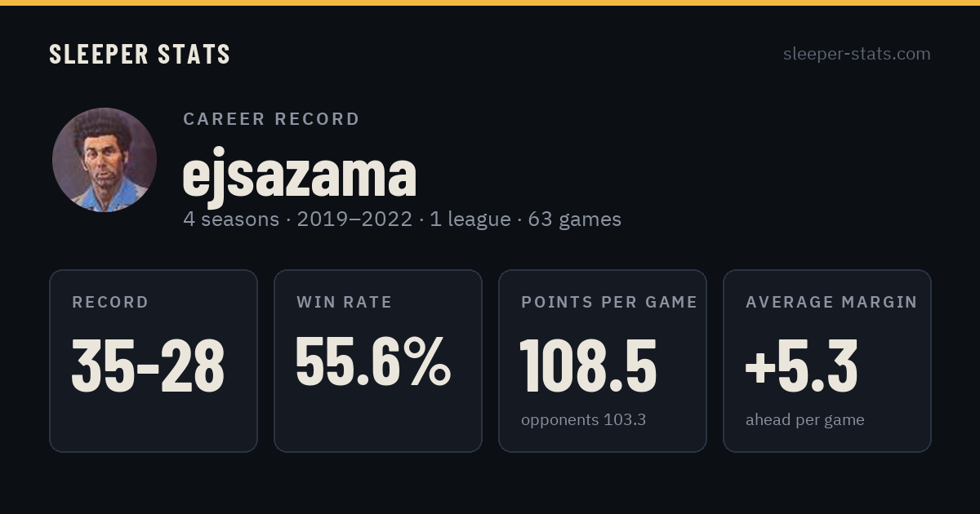Click the opponents 103.3 subtext
This screenshot has height=514, width=980.
click(x=583, y=420)
